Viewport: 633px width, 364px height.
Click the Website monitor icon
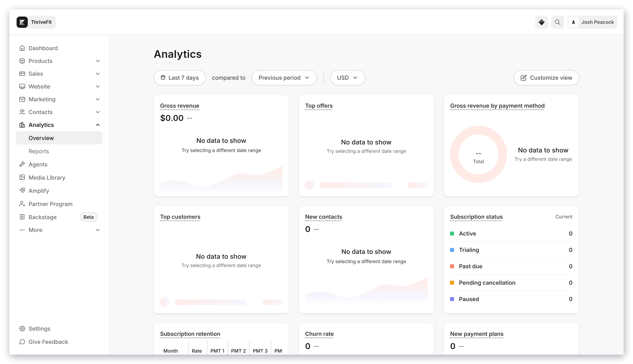coord(22,86)
